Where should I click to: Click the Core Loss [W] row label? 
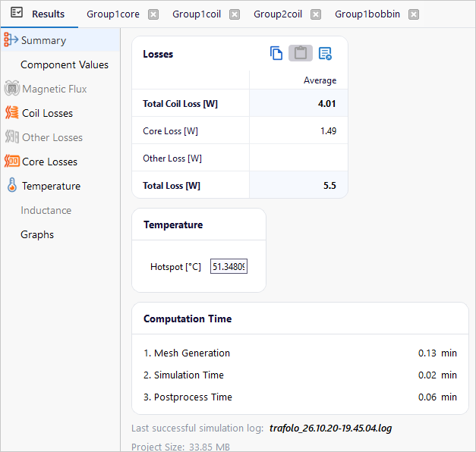pyautogui.click(x=170, y=131)
